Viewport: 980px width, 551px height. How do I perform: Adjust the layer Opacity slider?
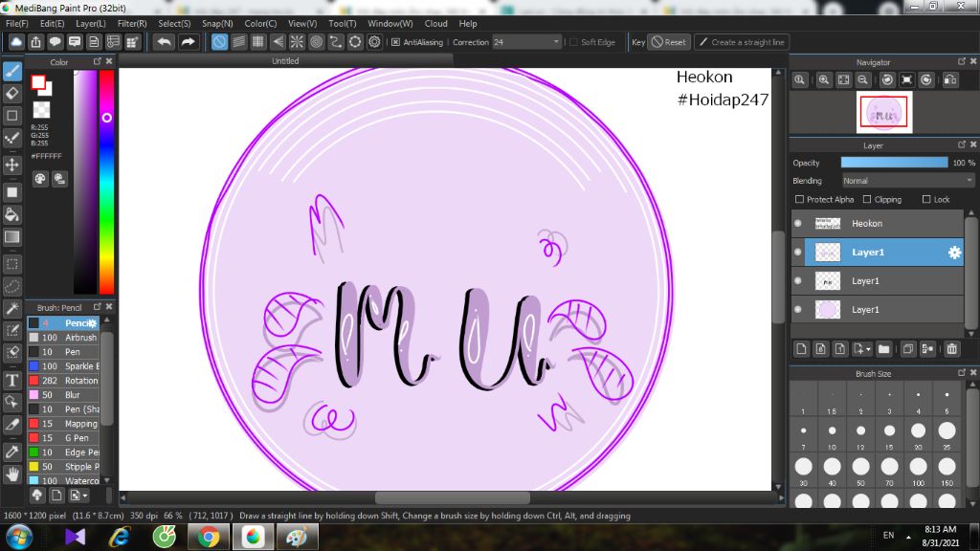(x=895, y=163)
